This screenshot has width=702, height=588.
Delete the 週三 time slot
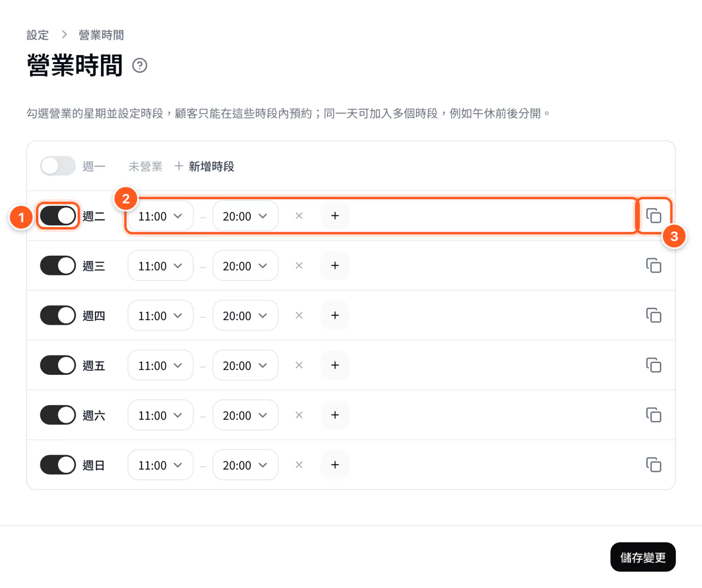pos(299,266)
